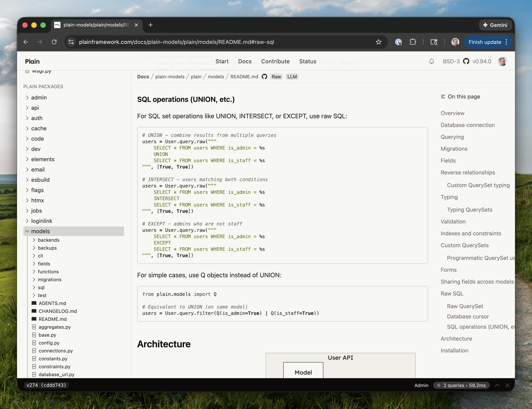Collapse the debug toolbar with the up chevron
Viewport: 532px width, 409px height.
tap(497, 385)
